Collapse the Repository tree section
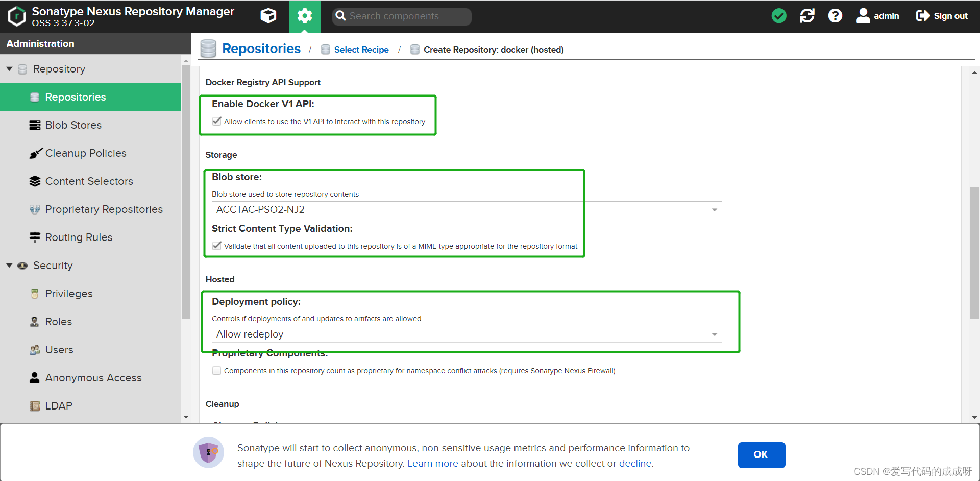The width and height of the screenshot is (980, 481). 9,68
